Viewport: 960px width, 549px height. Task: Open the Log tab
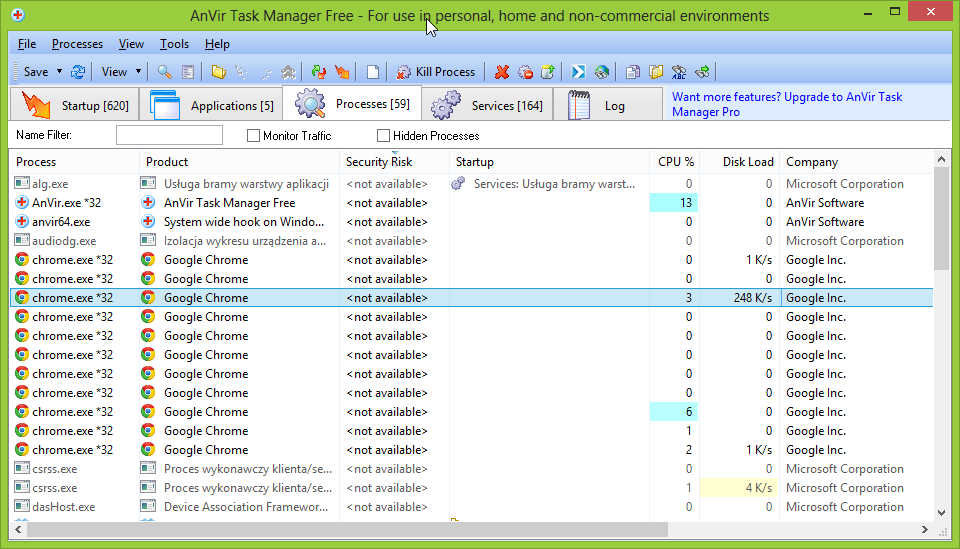pos(608,105)
